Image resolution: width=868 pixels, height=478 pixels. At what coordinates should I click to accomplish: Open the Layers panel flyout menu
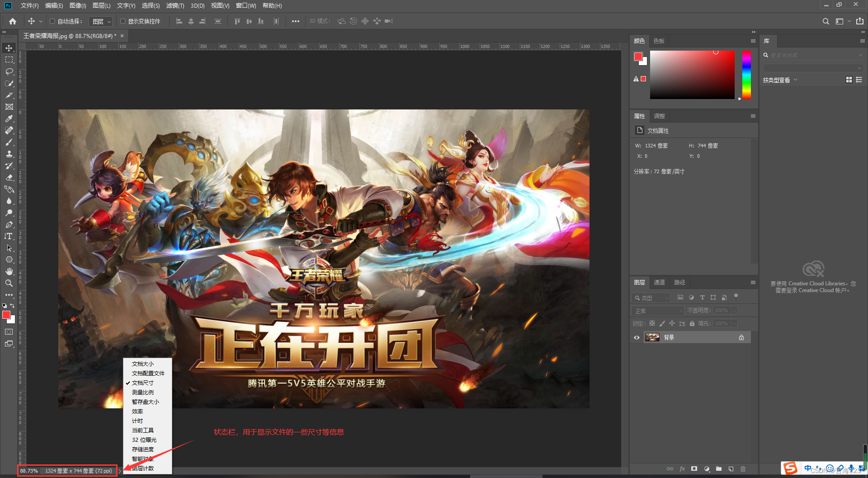[753, 282]
